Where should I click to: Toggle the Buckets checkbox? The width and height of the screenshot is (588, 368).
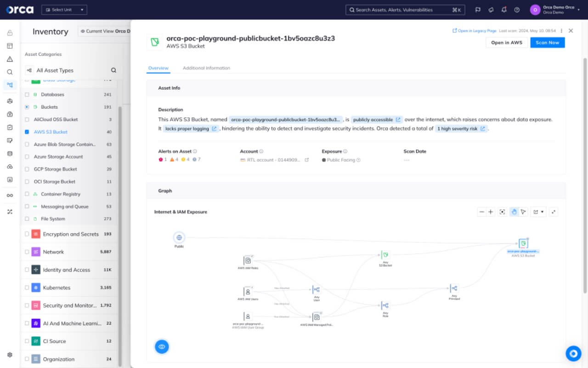pos(27,107)
